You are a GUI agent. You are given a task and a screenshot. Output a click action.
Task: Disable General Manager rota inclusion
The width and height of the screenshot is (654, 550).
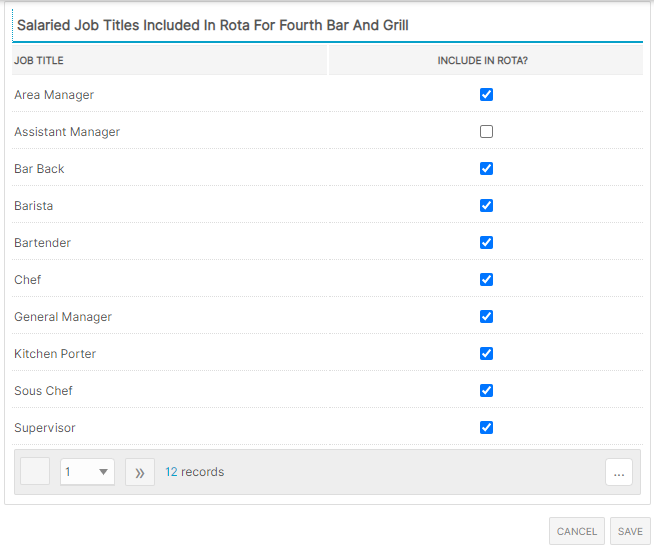(x=486, y=317)
